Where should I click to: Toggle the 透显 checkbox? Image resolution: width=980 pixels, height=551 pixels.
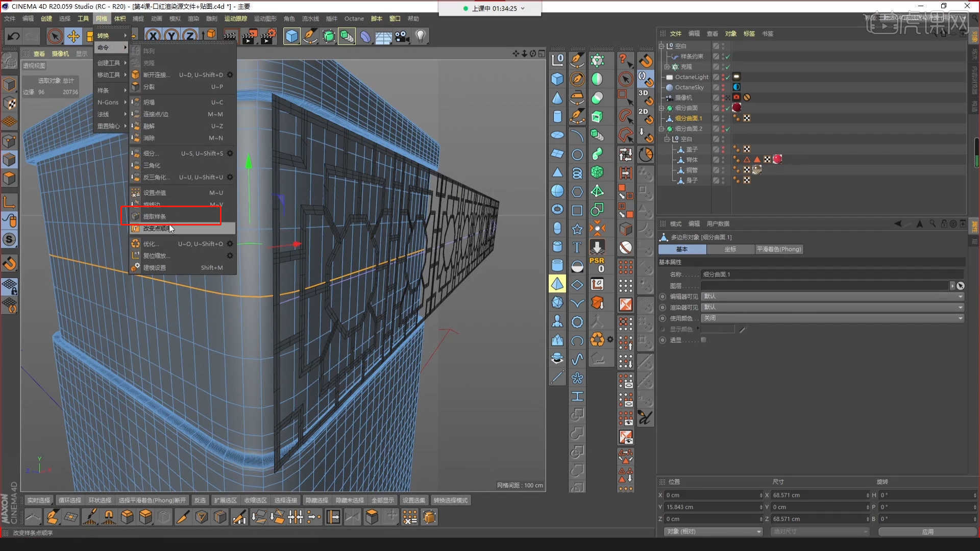point(703,340)
